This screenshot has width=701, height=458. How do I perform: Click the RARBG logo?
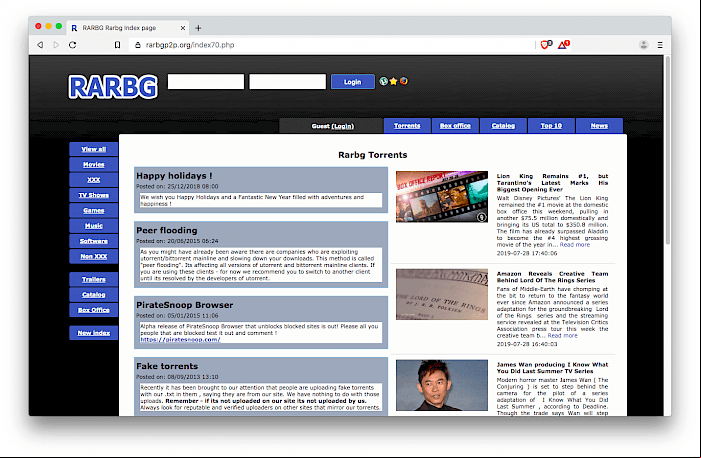[x=113, y=87]
